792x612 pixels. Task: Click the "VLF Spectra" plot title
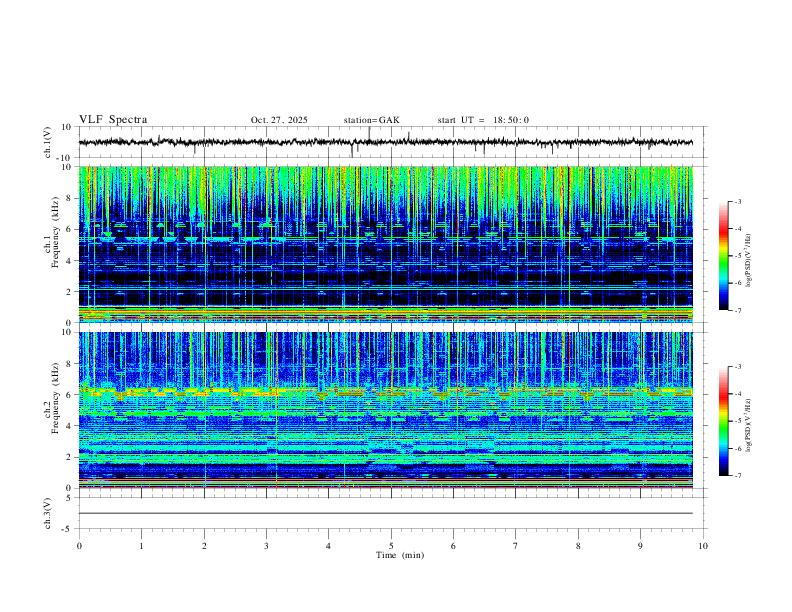pos(113,119)
